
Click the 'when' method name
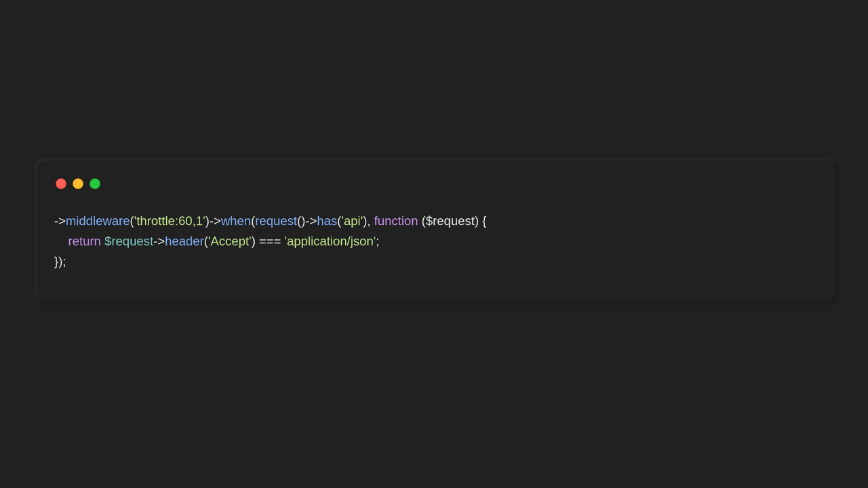tap(236, 221)
